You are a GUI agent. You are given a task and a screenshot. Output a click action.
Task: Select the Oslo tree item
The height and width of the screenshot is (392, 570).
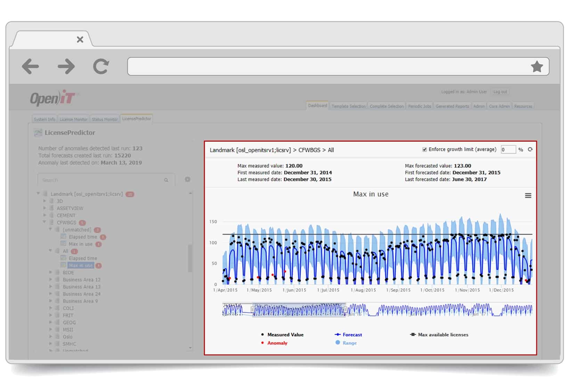(x=67, y=337)
